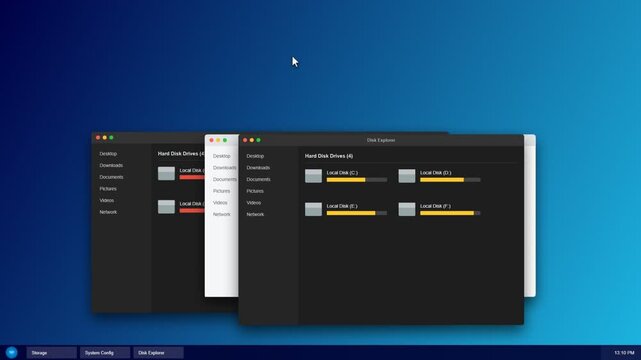
Task: Select Pictures in Disk Explorer sidebar
Action: [x=255, y=191]
